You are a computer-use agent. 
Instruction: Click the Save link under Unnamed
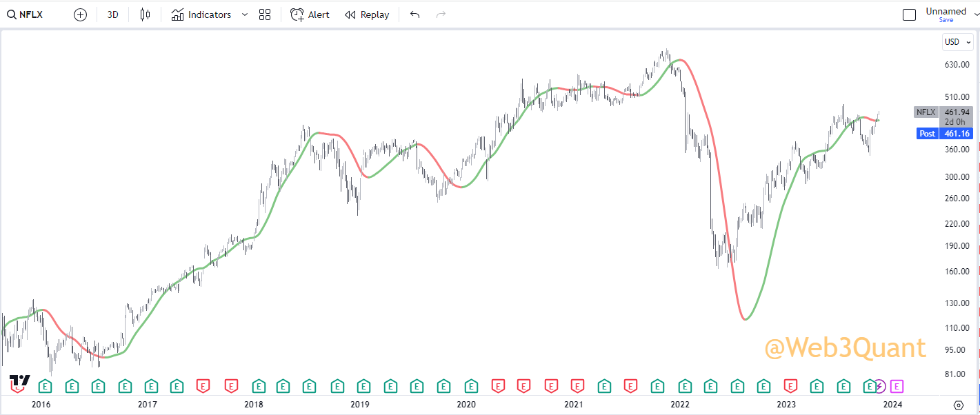coord(946,20)
